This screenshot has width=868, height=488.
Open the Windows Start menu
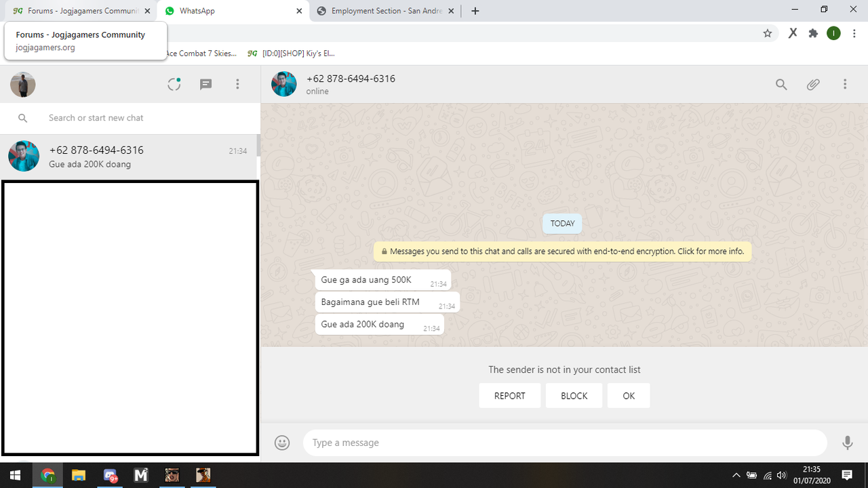tap(15, 475)
